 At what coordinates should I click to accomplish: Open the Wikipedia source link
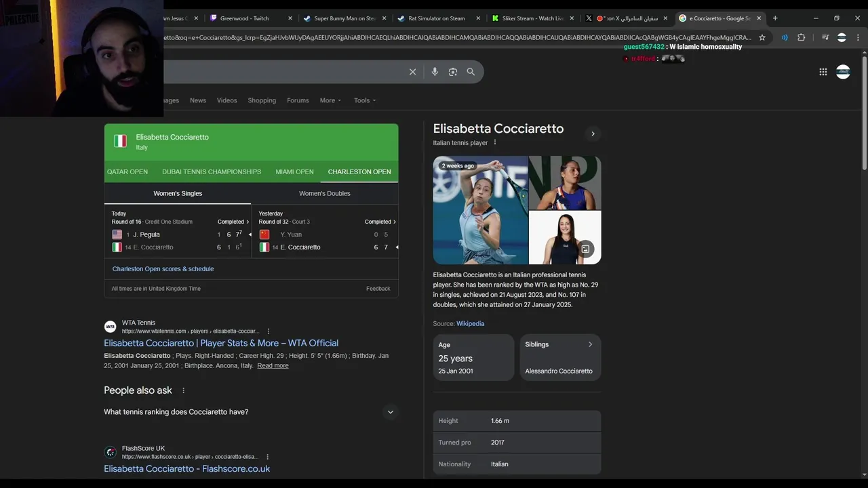[470, 324]
